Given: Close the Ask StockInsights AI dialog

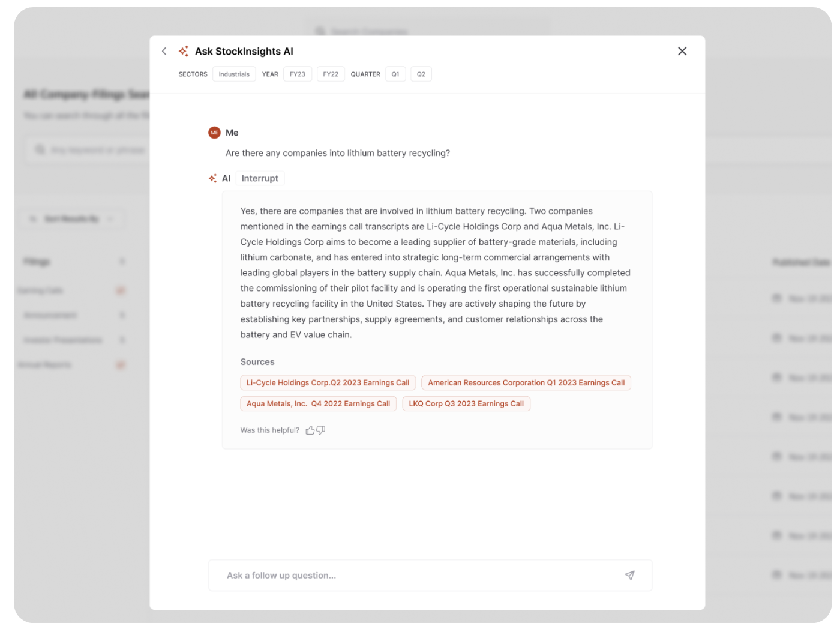Looking at the screenshot, I should click(x=682, y=51).
